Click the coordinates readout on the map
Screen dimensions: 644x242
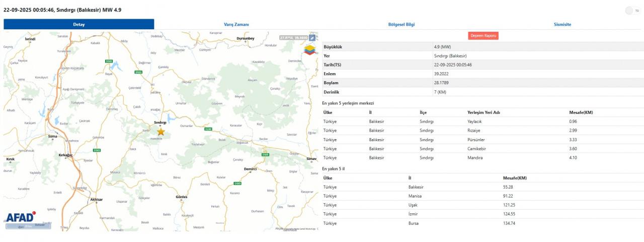293,38
